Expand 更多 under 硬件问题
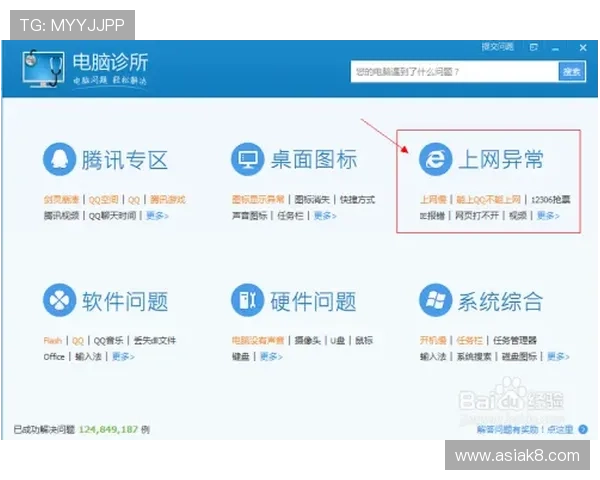600x480 pixels. (x=271, y=356)
